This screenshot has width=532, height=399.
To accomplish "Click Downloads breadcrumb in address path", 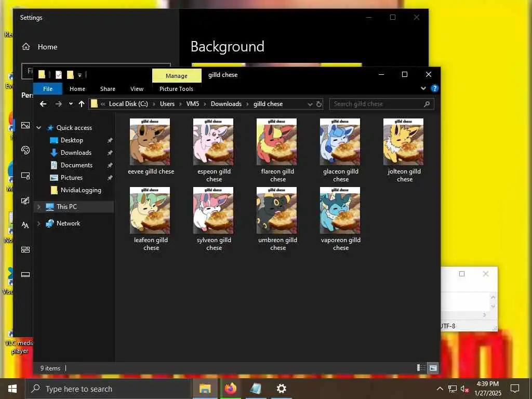I will point(226,104).
